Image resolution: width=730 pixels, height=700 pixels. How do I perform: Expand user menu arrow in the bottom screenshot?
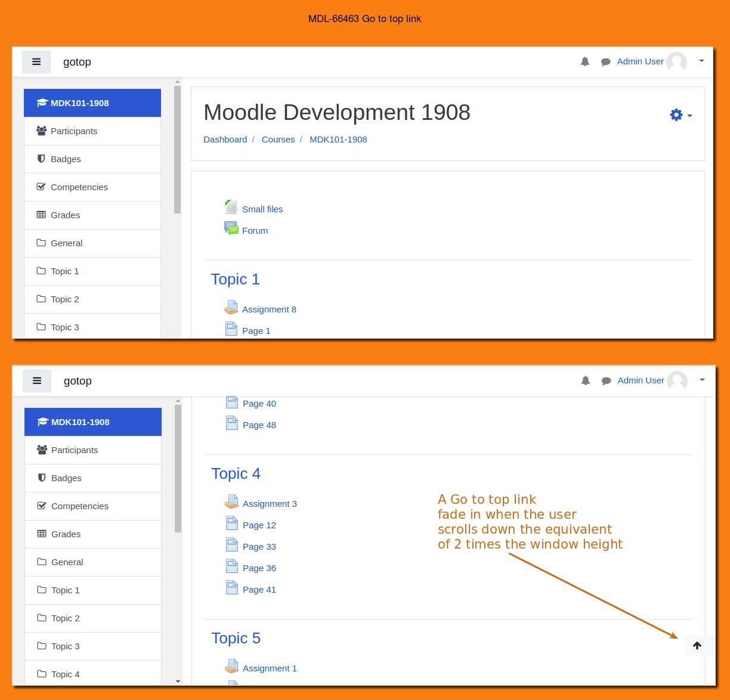click(702, 380)
